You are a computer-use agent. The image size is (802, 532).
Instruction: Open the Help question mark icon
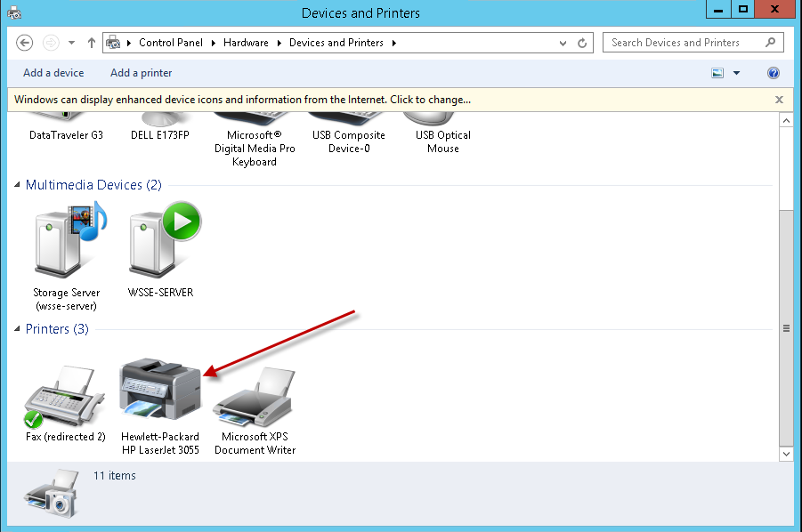click(x=774, y=73)
